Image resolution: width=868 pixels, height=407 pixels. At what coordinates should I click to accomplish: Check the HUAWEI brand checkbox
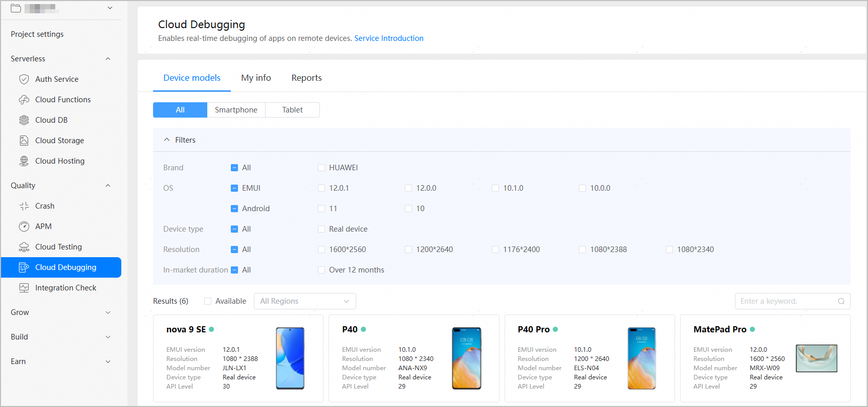pyautogui.click(x=321, y=168)
